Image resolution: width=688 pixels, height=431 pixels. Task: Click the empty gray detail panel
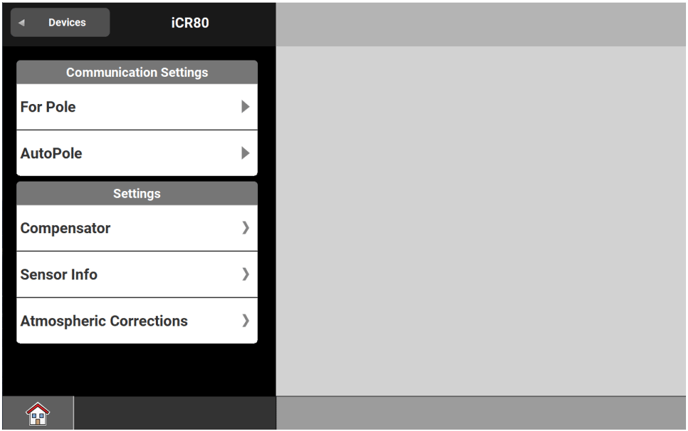pyautogui.click(x=481, y=220)
